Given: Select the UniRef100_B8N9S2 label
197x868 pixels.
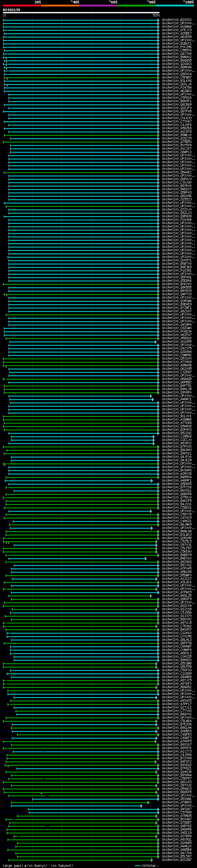Looking at the screenshot, I should [x=177, y=57].
